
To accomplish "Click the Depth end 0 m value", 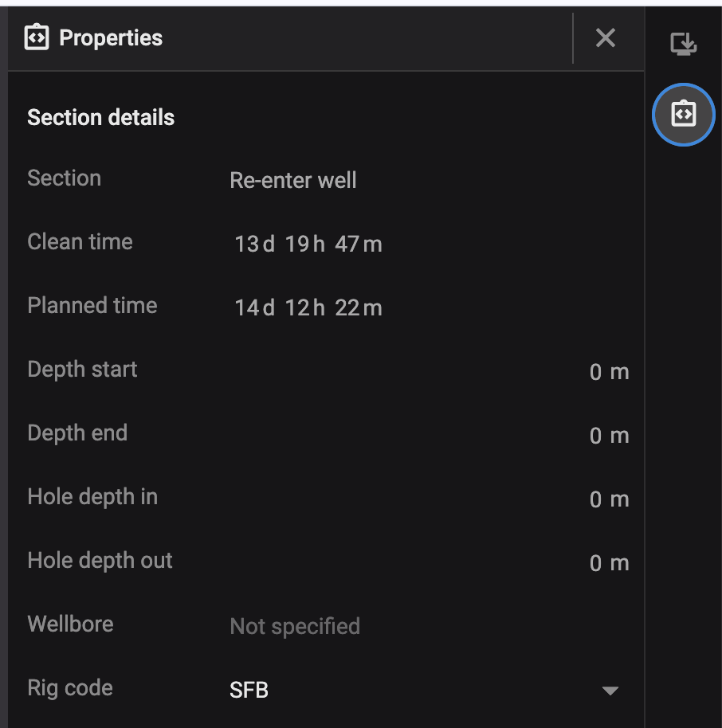I will click(x=609, y=435).
